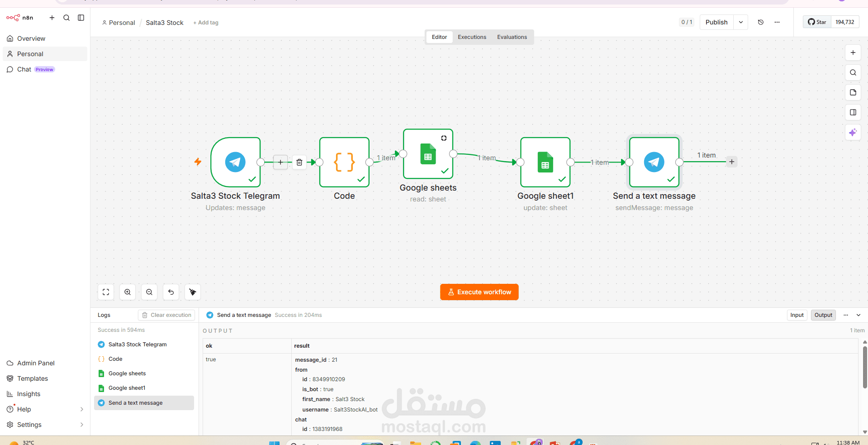
Task: Open logs panel more options
Action: 846,315
